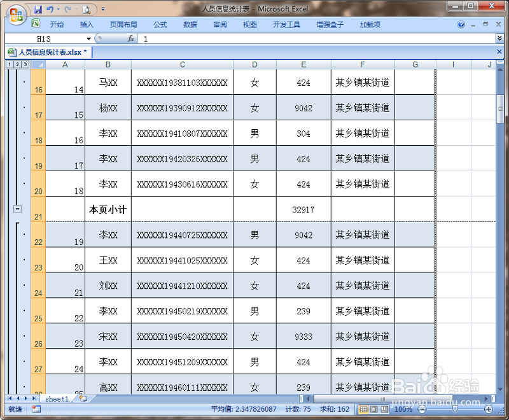509x420 pixels.
Task: Select column E header
Action: [303, 64]
